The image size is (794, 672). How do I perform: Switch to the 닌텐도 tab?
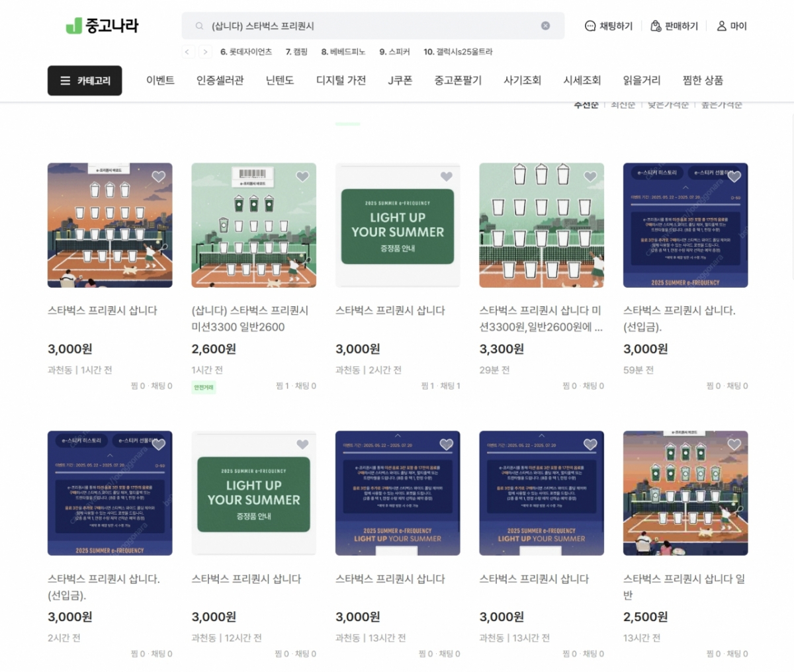coord(279,80)
